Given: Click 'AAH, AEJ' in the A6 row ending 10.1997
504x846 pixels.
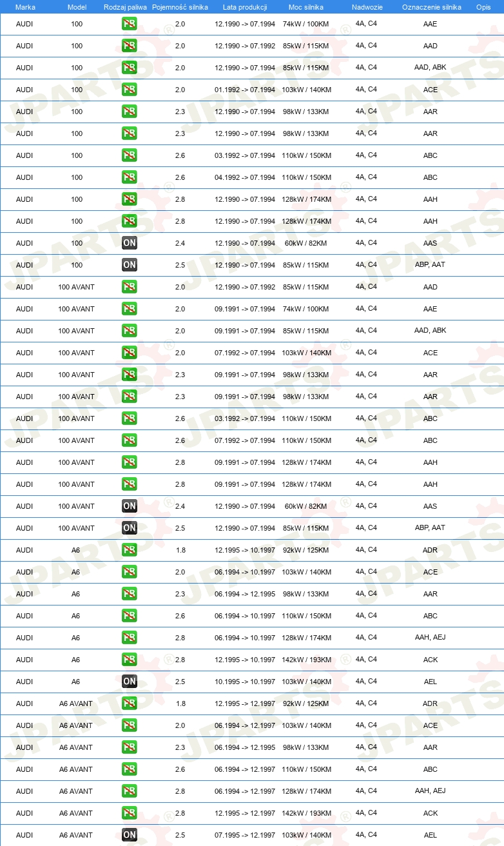Looking at the screenshot, I should coord(430,637).
